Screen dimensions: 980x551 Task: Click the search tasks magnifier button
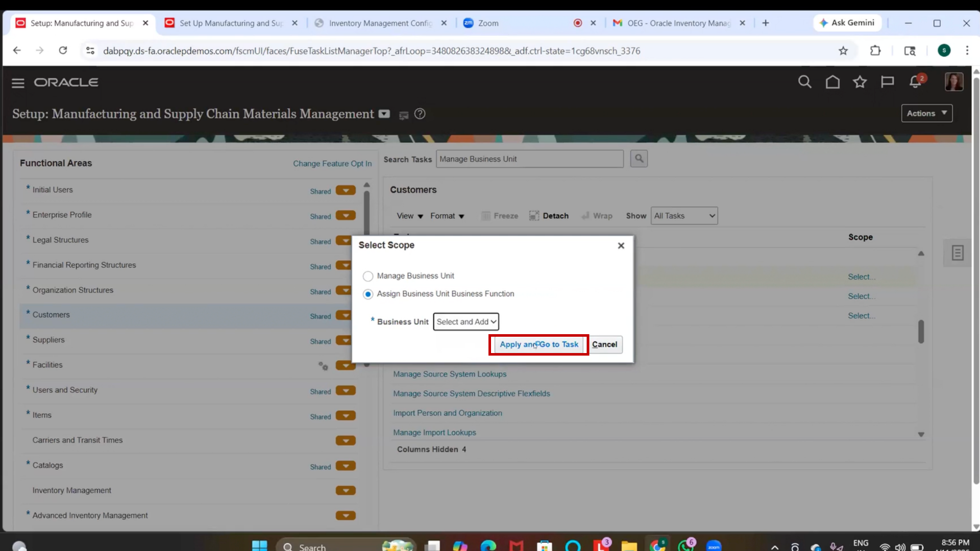point(639,159)
